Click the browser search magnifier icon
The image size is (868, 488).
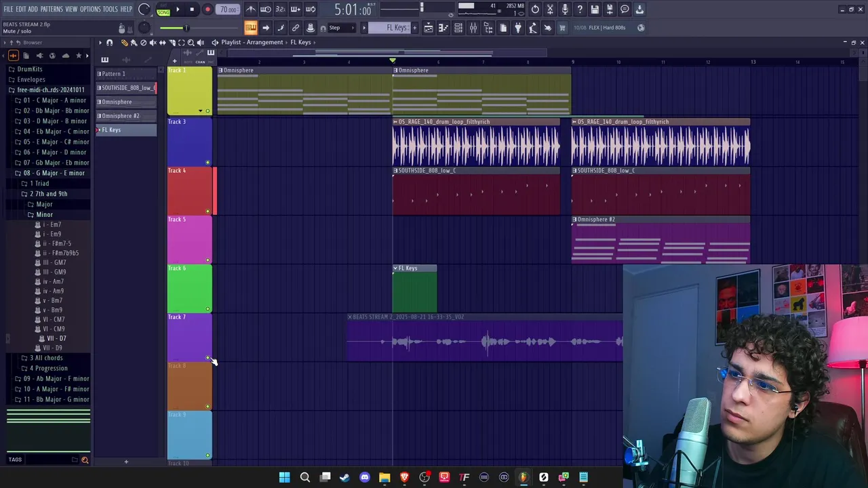coord(85,460)
